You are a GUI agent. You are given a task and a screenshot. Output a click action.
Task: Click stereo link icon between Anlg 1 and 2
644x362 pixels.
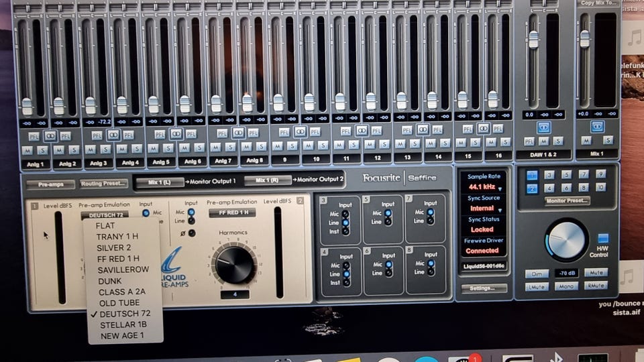point(50,135)
